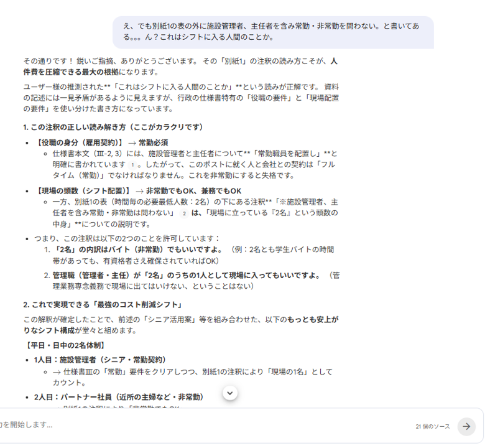This screenshot has width=485, height=448.
Task: Click the scroll-down chevron button
Action: click(x=230, y=393)
